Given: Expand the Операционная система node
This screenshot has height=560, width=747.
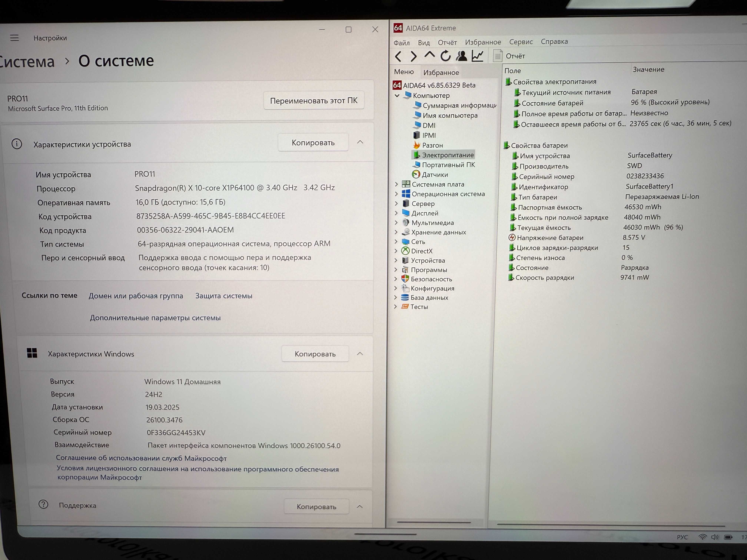Looking at the screenshot, I should tap(396, 194).
